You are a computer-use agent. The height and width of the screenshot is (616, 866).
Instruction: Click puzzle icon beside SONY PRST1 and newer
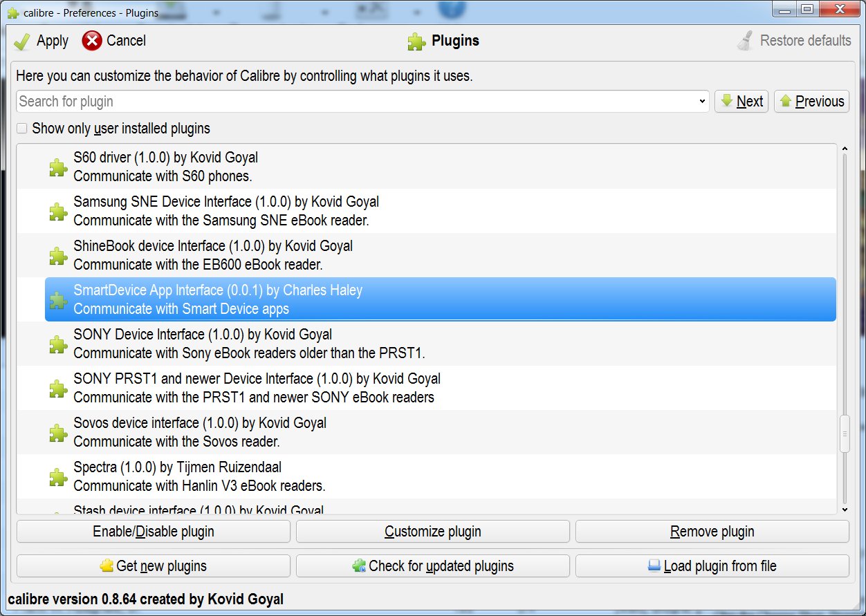pyautogui.click(x=58, y=389)
